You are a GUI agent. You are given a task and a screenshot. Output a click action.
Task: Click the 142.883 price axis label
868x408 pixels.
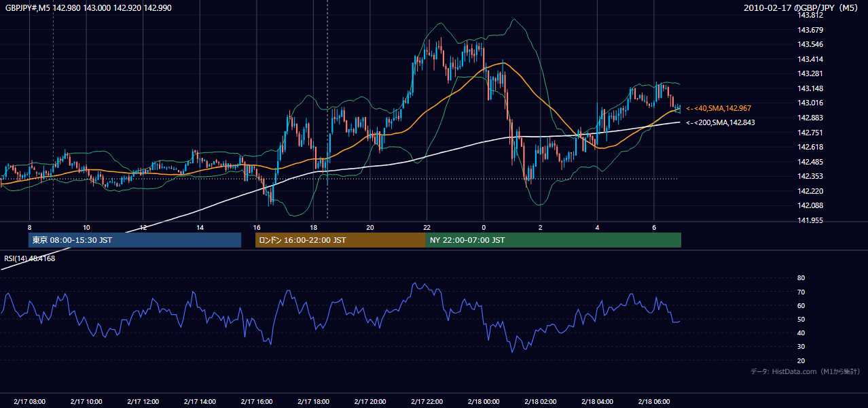click(810, 118)
